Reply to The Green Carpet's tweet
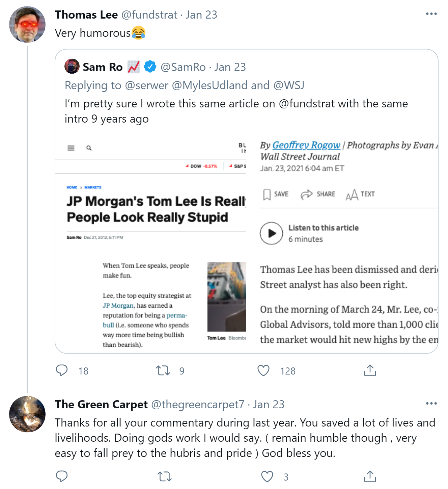Viewport: 448px width, 489px height. point(62,476)
